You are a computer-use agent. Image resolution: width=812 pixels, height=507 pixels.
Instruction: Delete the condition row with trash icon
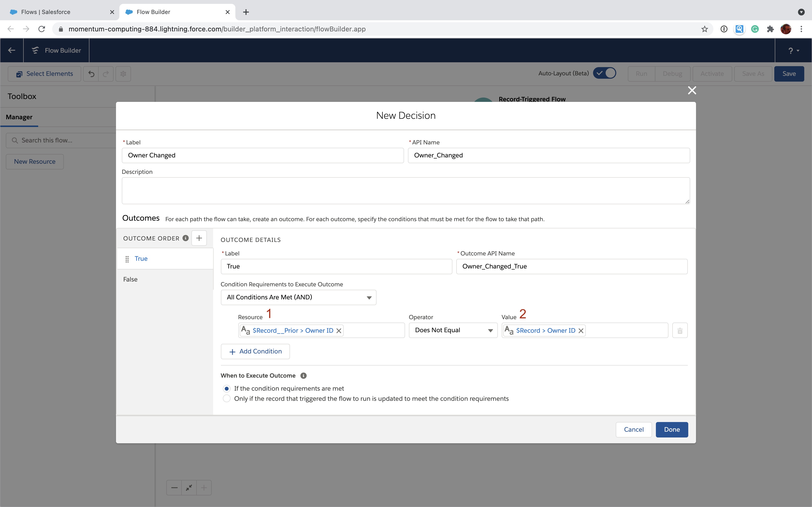[680, 330]
